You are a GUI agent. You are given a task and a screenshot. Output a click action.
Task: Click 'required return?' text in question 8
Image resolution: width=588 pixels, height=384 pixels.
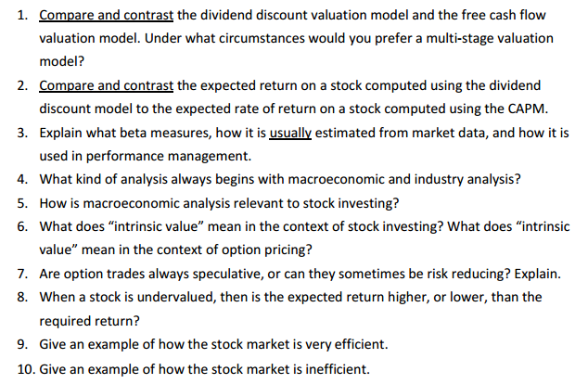tap(89, 321)
